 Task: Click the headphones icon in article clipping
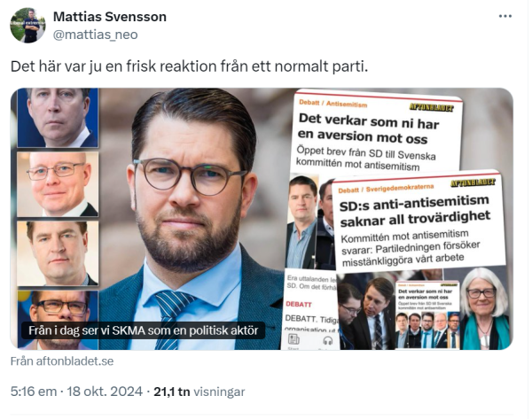[327, 340]
